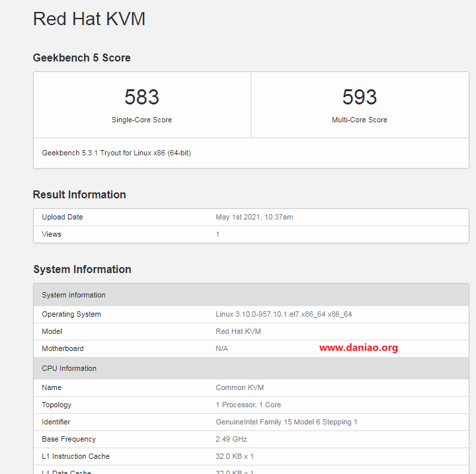Viewport: 476px width, 474px height.
Task: Click the Upload Date label
Action: point(62,217)
